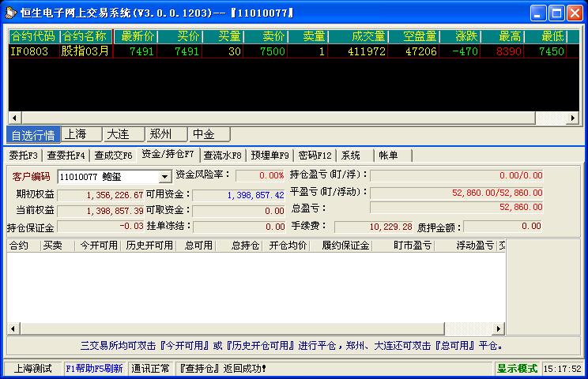This screenshot has width=588, height=379.
Task: Open the 查委托F4 tab
Action: click(66, 155)
